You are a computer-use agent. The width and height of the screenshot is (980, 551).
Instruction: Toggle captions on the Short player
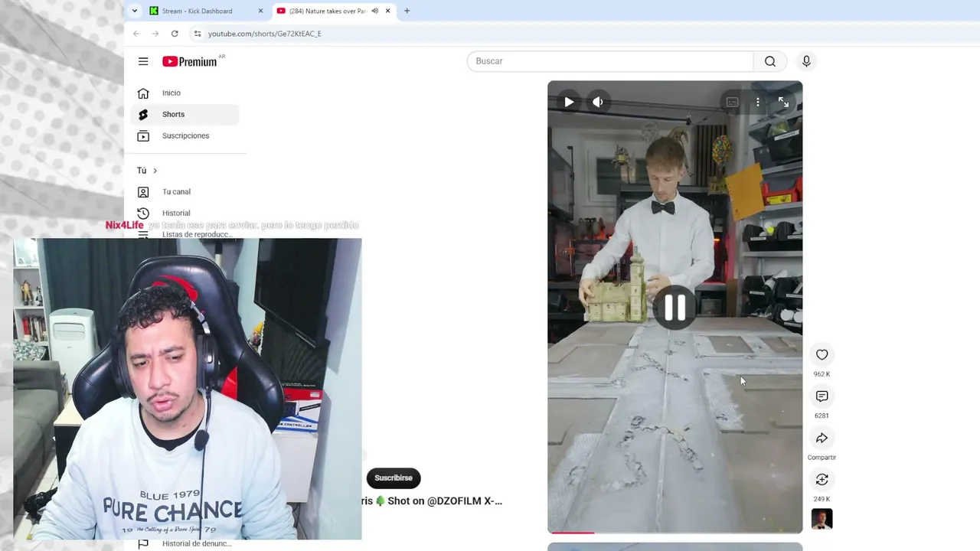pyautogui.click(x=732, y=102)
